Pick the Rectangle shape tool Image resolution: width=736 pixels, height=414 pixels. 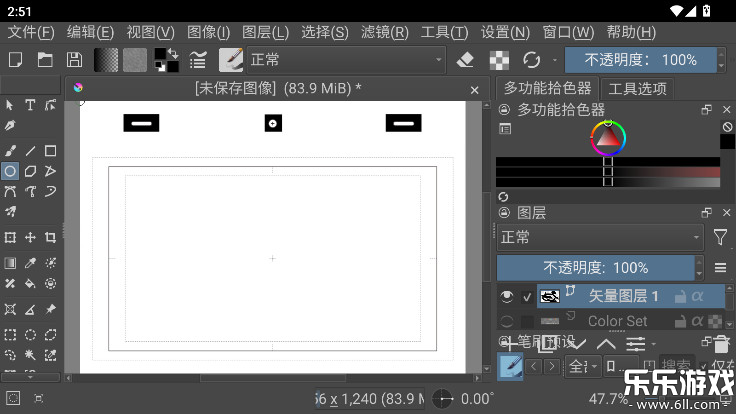click(x=50, y=151)
